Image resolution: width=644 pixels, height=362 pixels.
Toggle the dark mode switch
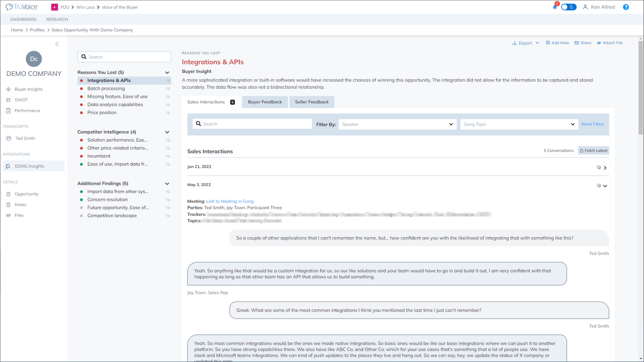[568, 7]
